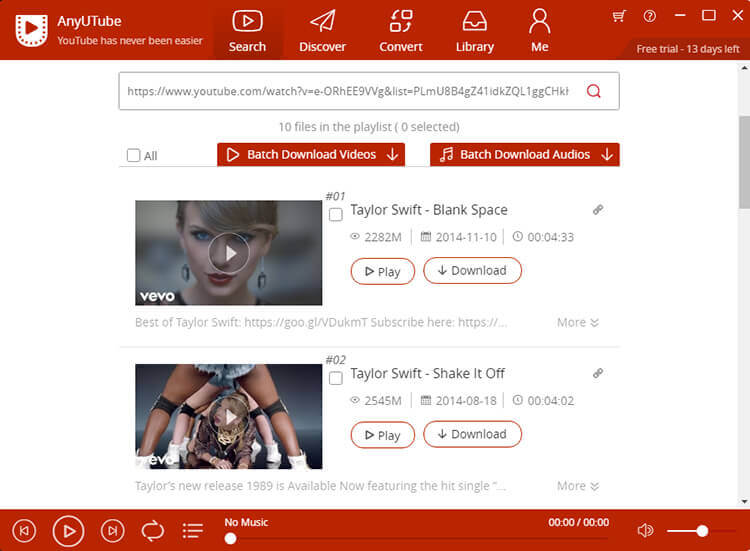750x551 pixels.
Task: Click the player play button
Action: (x=68, y=531)
